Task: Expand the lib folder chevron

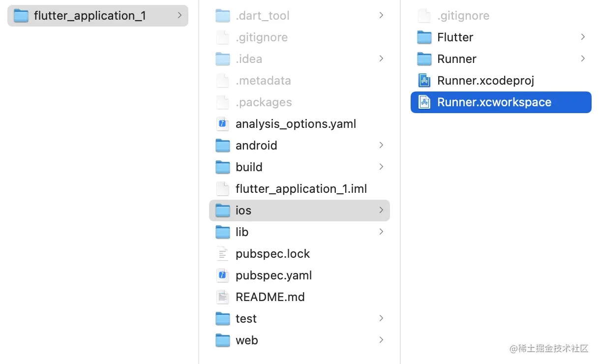Action: 381,232
